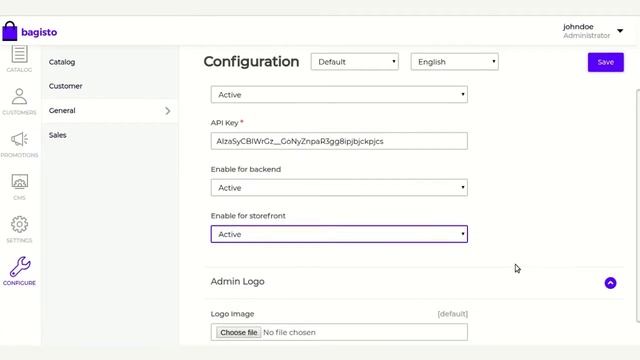The width and height of the screenshot is (640, 360).
Task: Click the Configuration page heading
Action: coord(251,62)
